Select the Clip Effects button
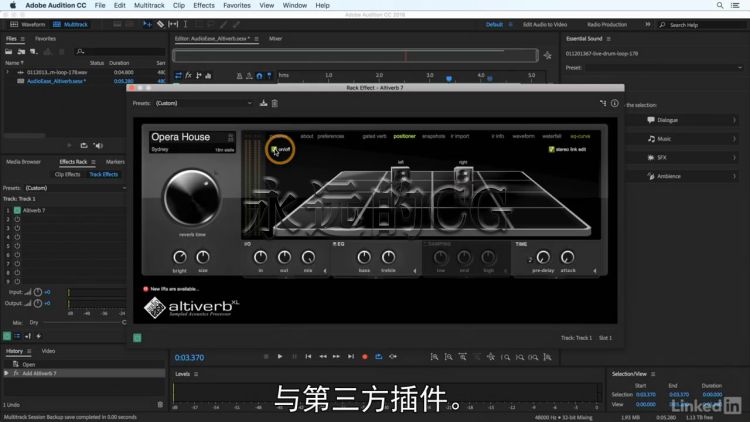 pyautogui.click(x=67, y=175)
